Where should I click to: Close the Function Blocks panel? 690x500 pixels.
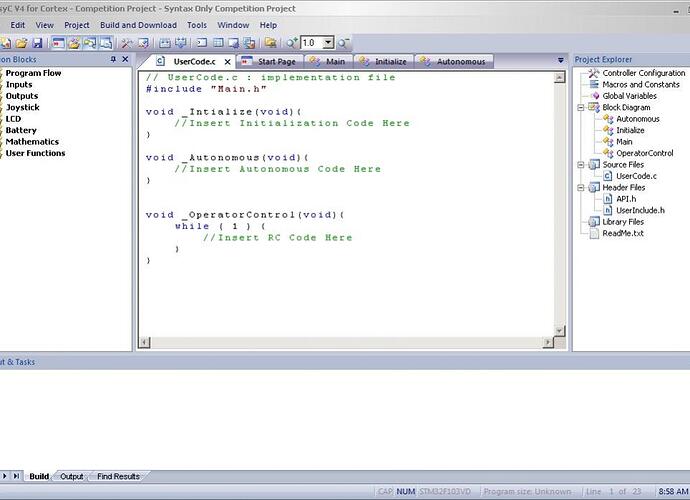(x=125, y=59)
